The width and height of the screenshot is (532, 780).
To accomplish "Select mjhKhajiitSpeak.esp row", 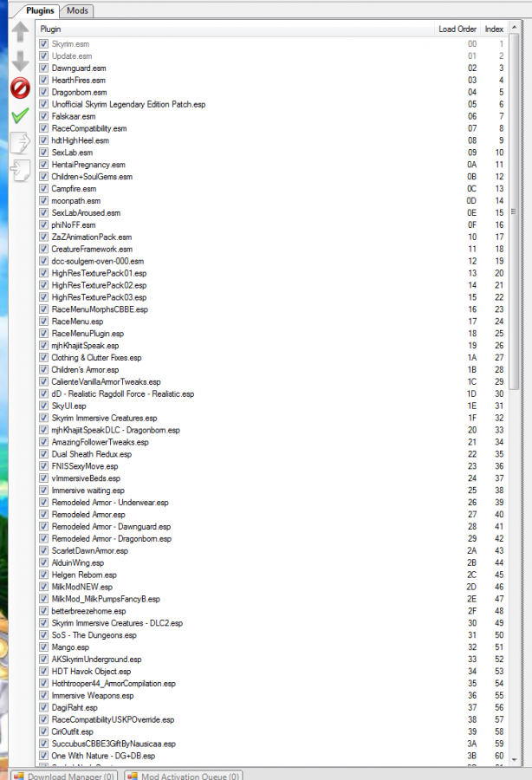I will (272, 345).
